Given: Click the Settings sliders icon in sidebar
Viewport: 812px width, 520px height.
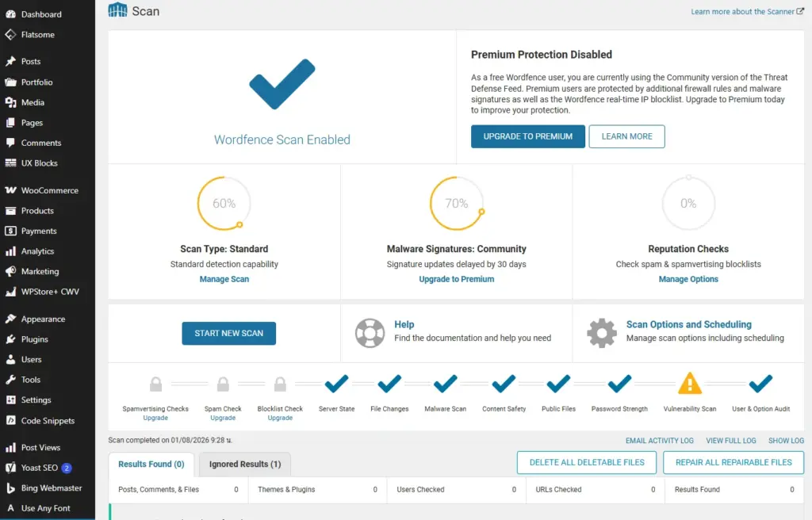Looking at the screenshot, I should [x=10, y=400].
